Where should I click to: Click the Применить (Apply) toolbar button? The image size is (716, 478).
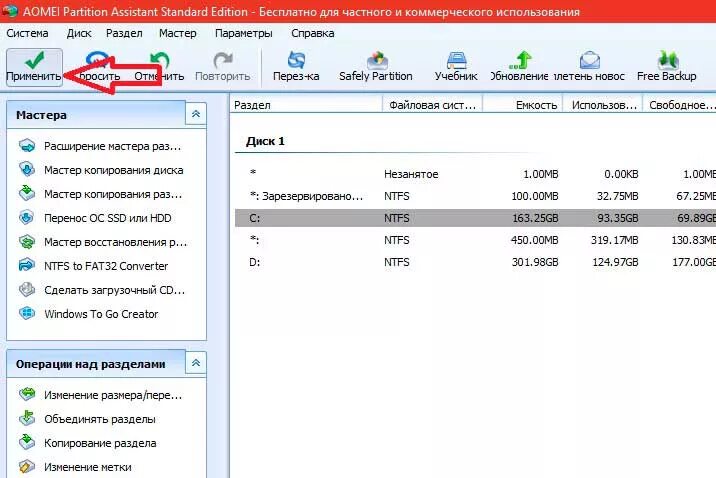(x=34, y=67)
